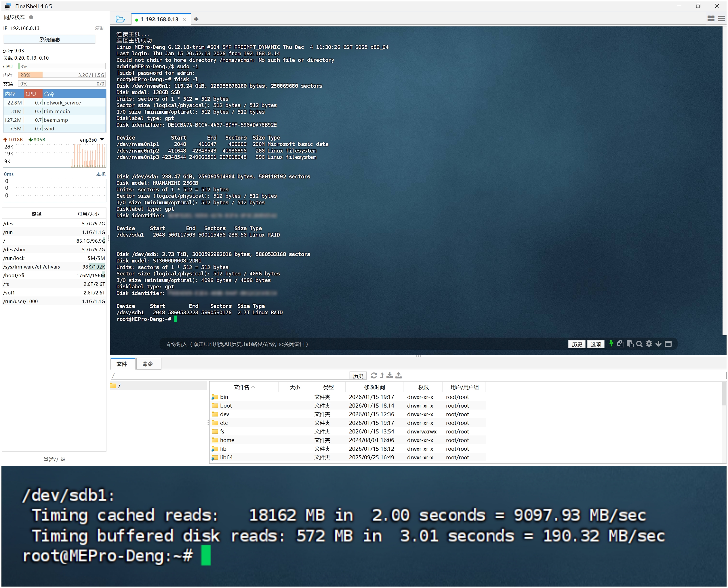Open the enp3s0 network interface dropdown
The height and width of the screenshot is (588, 728).
click(102, 140)
